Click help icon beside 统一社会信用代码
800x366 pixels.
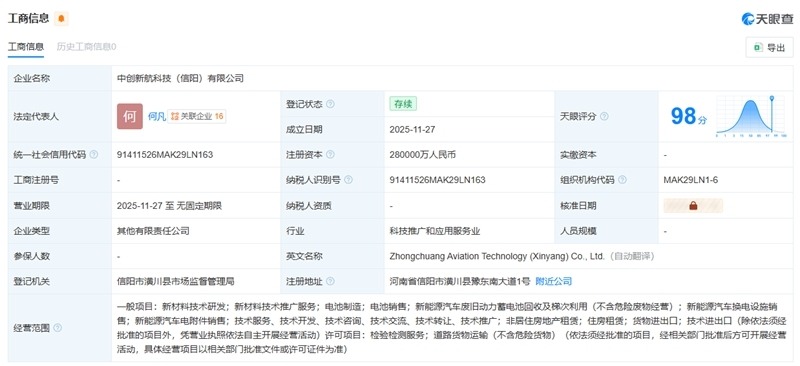[x=94, y=155]
